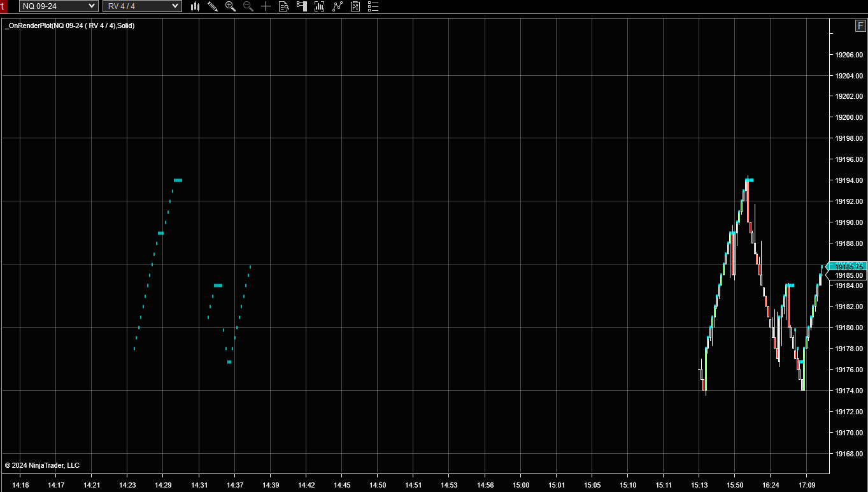Click the 14:37 time axis label
Screen dimensions: 868x492
(x=235, y=485)
